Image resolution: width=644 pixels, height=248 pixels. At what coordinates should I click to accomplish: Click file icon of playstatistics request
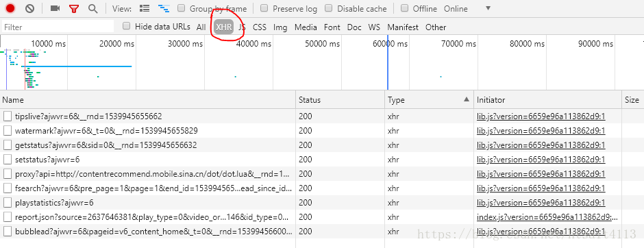8,203
